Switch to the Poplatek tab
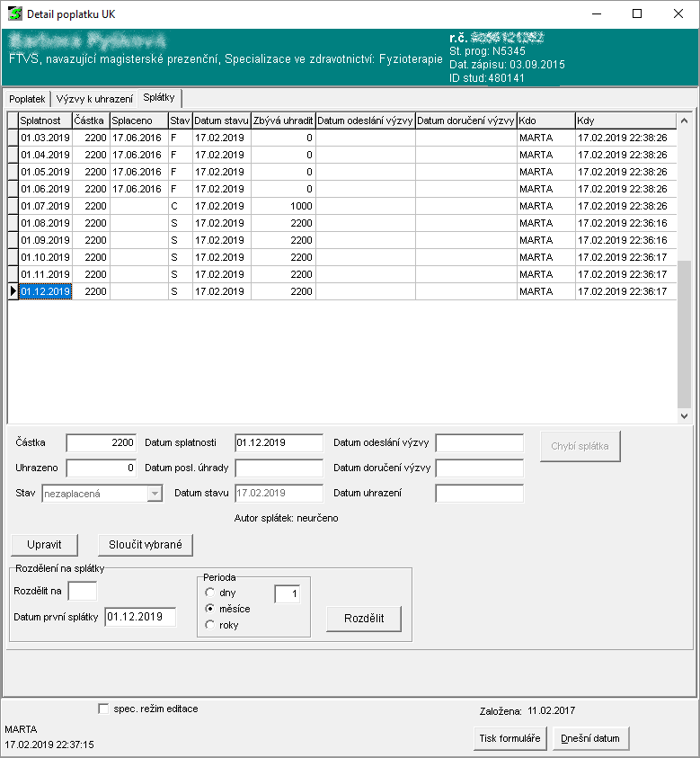Image resolution: width=700 pixels, height=758 pixels. coord(27,98)
